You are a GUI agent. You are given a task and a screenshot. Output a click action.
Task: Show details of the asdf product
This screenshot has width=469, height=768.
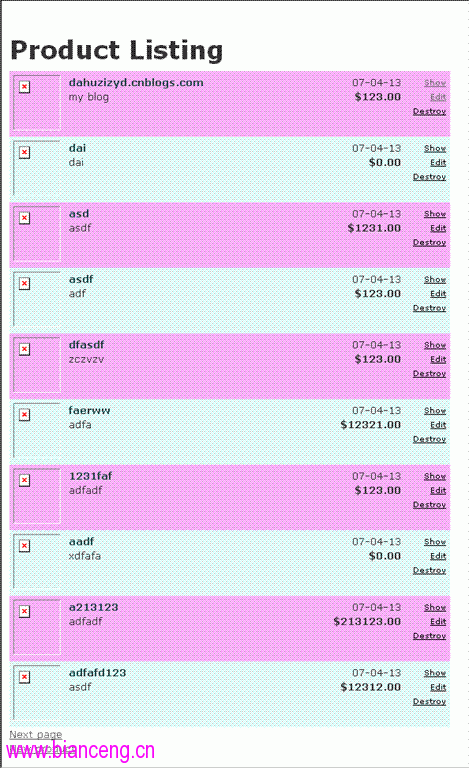tap(435, 280)
